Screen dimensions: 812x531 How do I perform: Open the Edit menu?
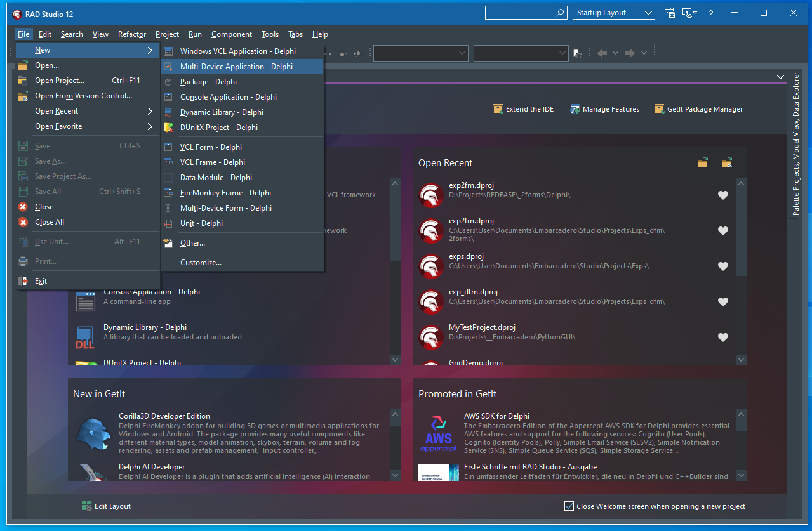[44, 34]
